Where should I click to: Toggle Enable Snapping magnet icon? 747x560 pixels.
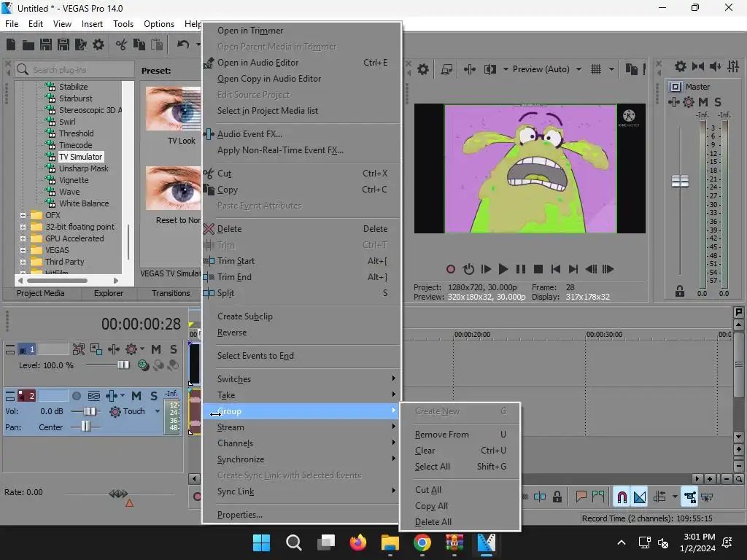pos(622,497)
